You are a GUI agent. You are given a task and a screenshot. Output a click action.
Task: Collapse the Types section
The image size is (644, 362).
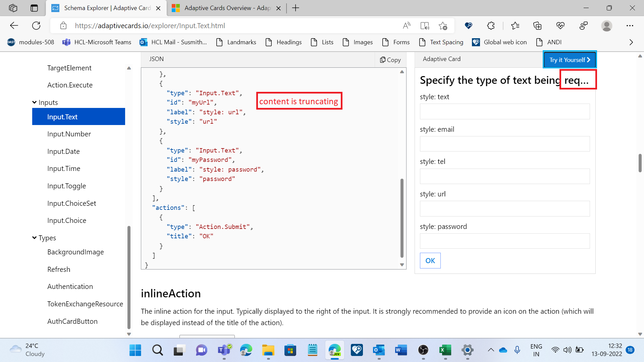tap(35, 238)
